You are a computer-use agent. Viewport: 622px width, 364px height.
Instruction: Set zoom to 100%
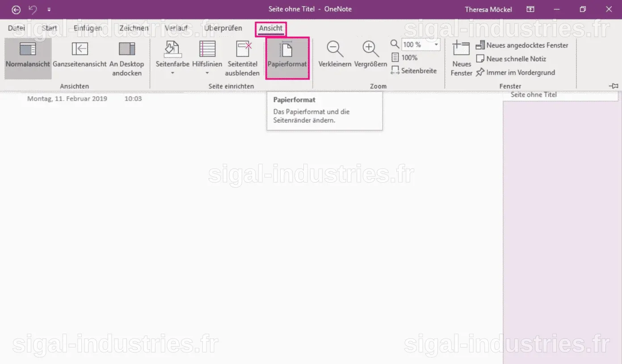click(404, 58)
